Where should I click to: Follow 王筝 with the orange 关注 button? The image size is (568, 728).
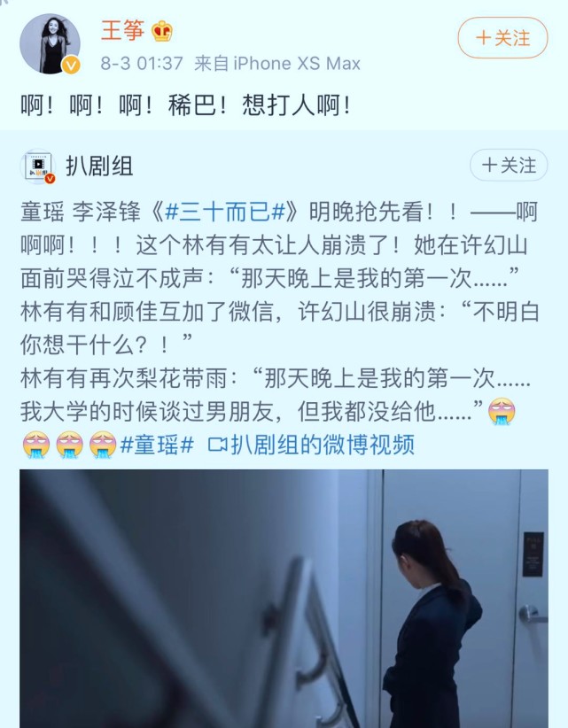(502, 37)
